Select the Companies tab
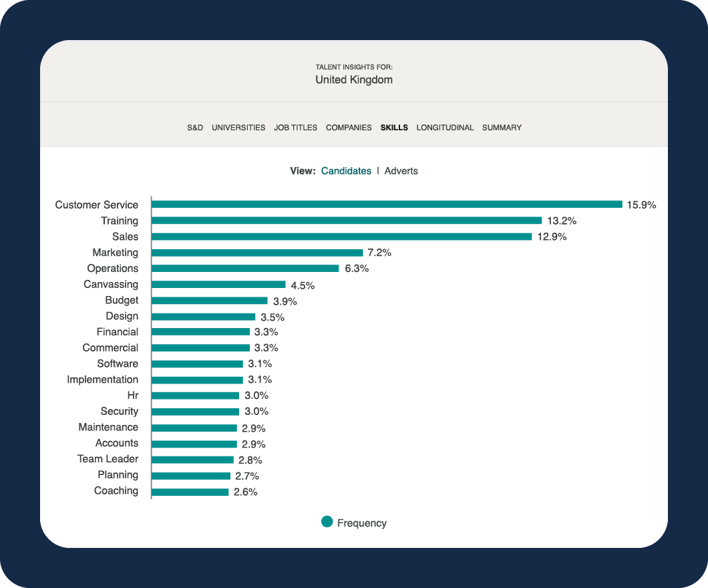This screenshot has height=588, width=708. click(x=349, y=128)
